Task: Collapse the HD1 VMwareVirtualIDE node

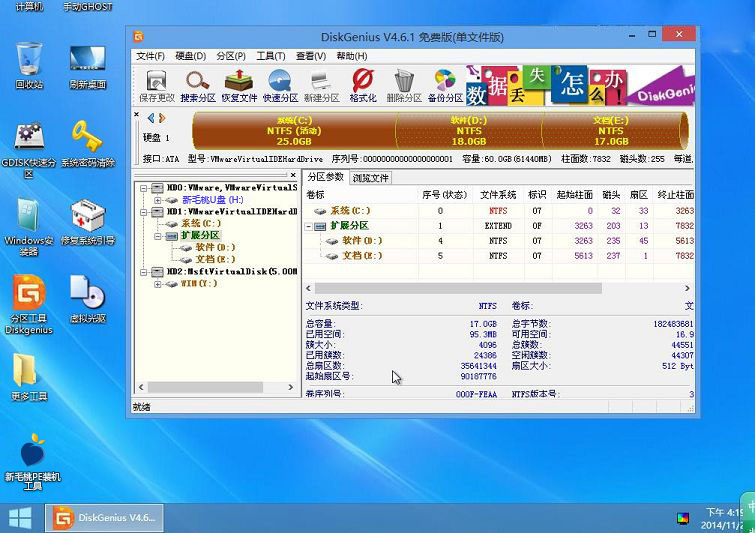Action: click(x=143, y=212)
